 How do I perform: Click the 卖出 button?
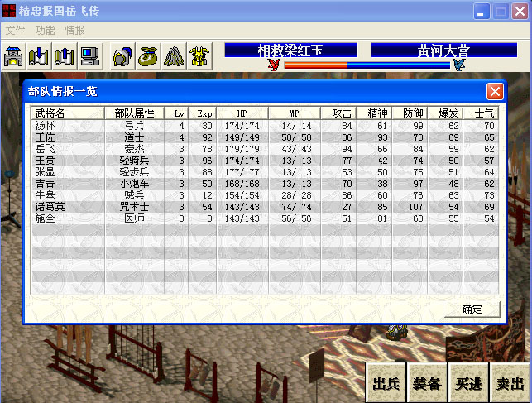[510, 383]
